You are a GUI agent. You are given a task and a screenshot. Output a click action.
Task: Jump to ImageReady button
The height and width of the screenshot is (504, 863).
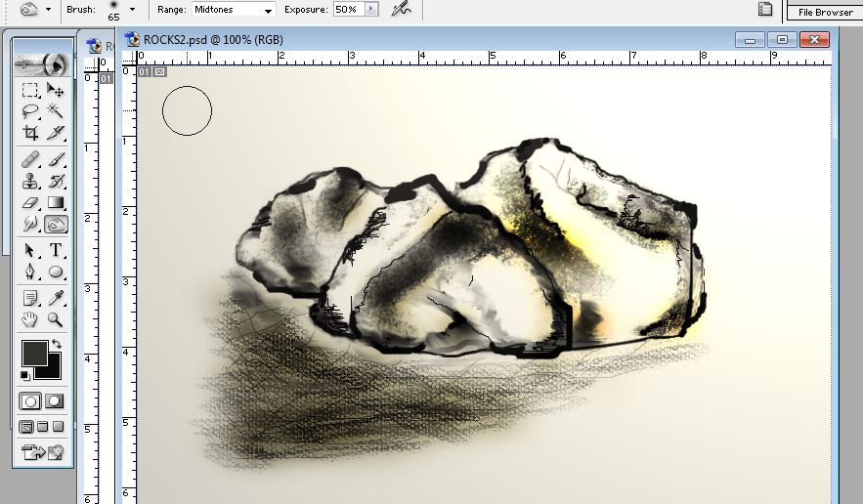pyautogui.click(x=43, y=452)
